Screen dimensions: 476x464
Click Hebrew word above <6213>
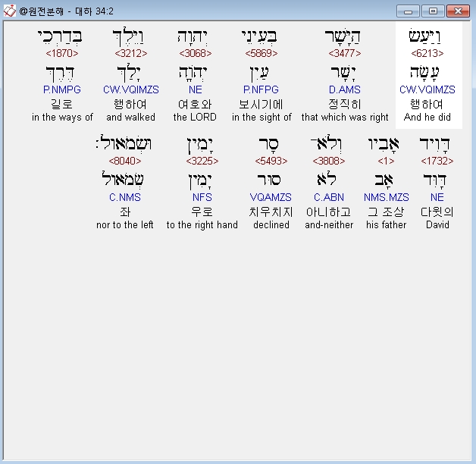pyautogui.click(x=424, y=36)
